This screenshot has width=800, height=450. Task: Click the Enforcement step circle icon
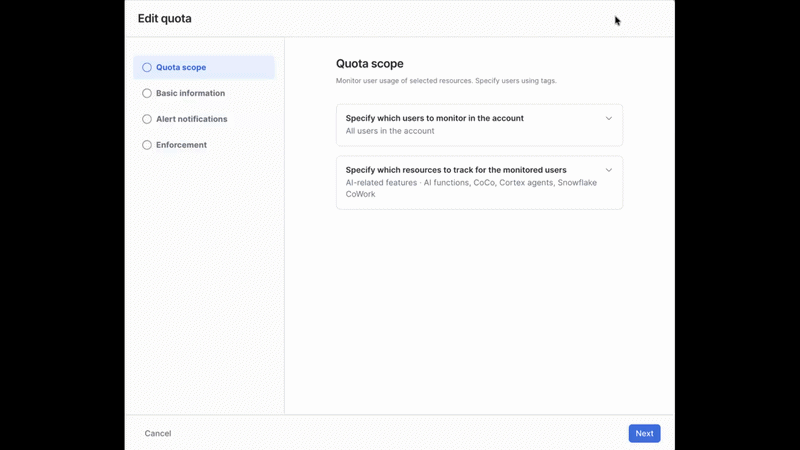pyautogui.click(x=147, y=145)
